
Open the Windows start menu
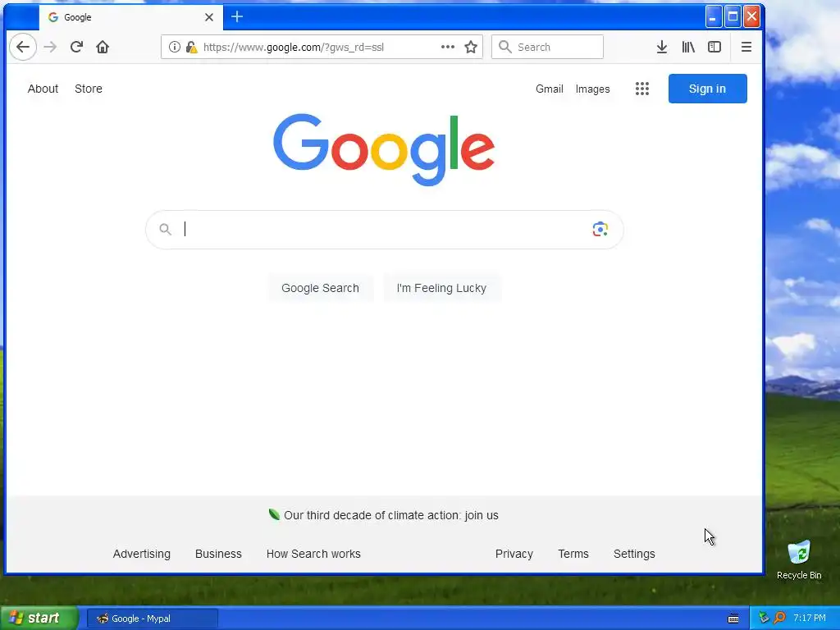pyautogui.click(x=39, y=619)
